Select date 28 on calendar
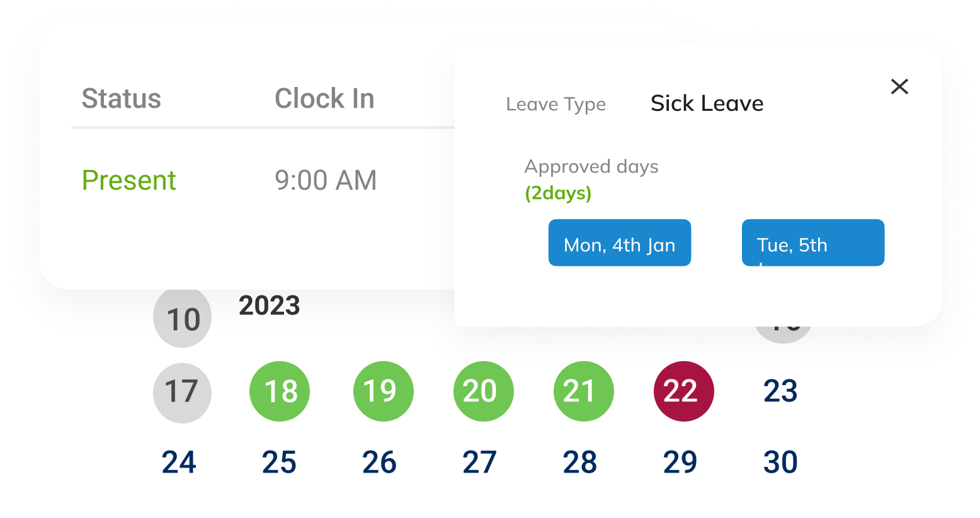 pos(579,463)
